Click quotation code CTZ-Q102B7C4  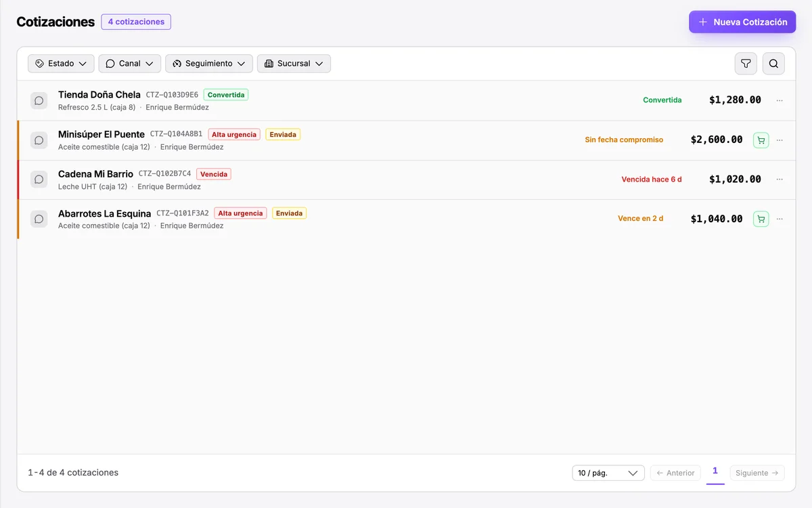[x=165, y=173]
